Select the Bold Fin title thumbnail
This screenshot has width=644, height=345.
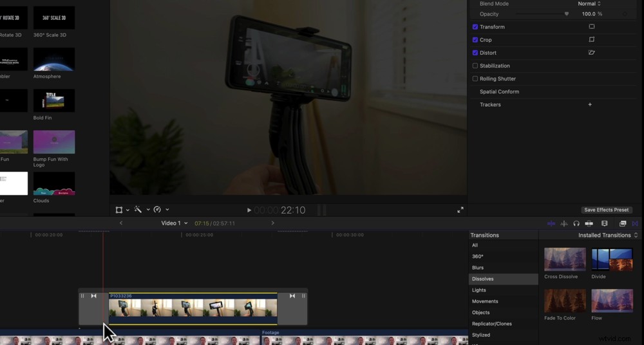coord(54,100)
